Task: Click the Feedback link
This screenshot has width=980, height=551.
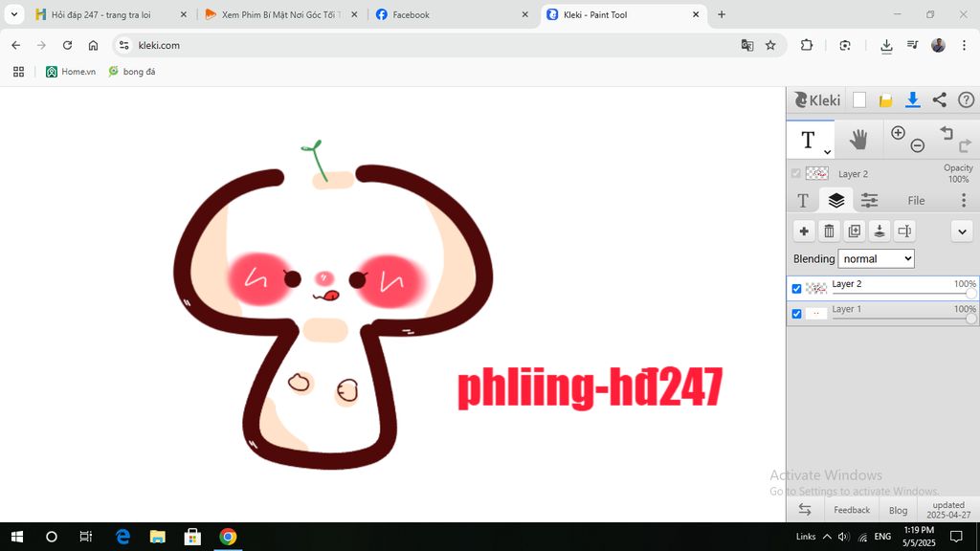Action: [x=851, y=511]
